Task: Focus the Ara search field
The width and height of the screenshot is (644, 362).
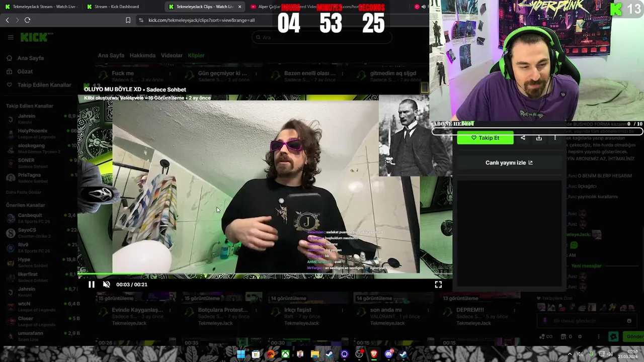Action: coord(322,37)
